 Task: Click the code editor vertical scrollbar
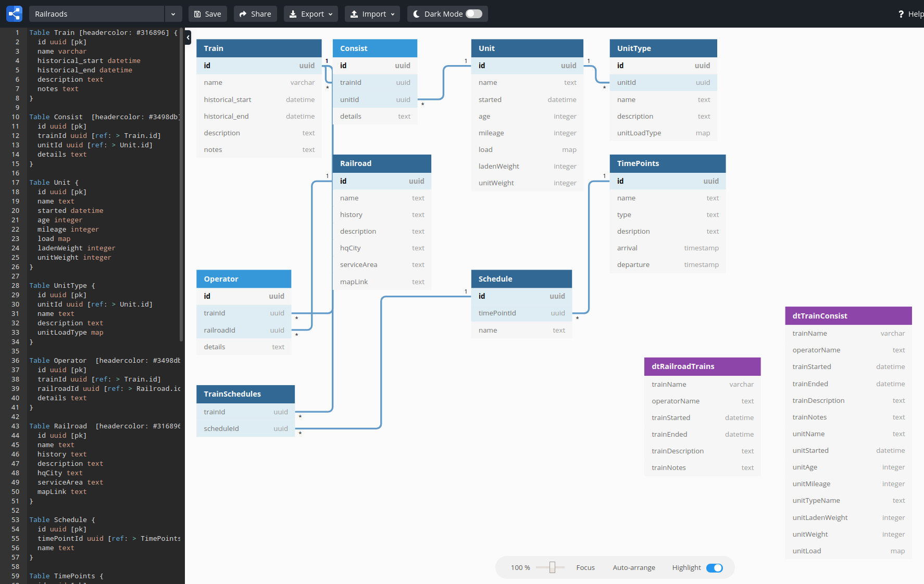[x=181, y=185]
